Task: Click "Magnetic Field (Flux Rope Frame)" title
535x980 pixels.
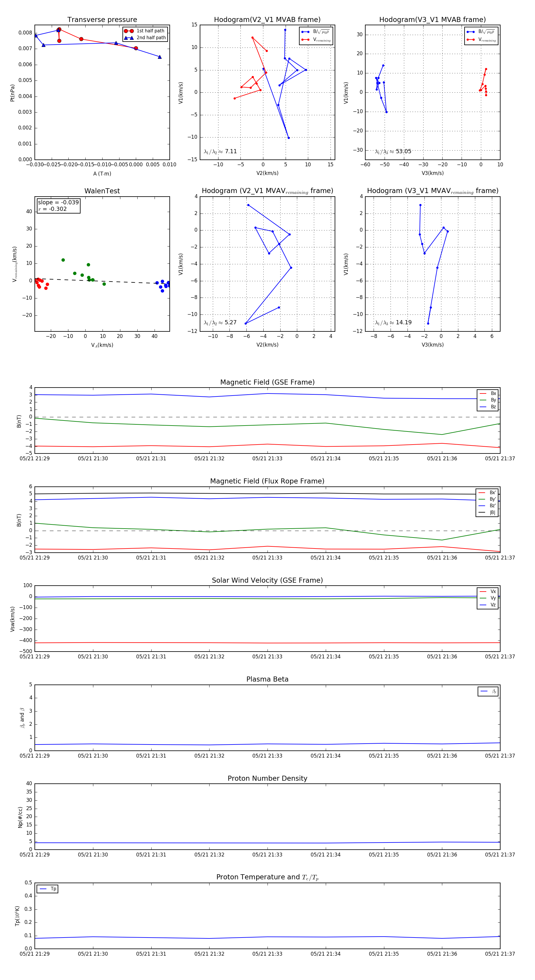Action: click(267, 481)
